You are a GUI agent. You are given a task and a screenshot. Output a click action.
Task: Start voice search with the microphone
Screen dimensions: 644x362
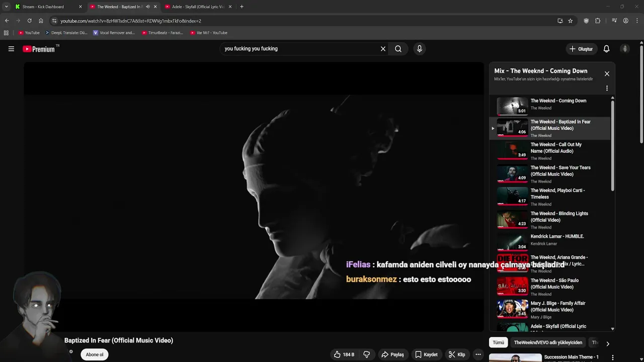(x=419, y=49)
